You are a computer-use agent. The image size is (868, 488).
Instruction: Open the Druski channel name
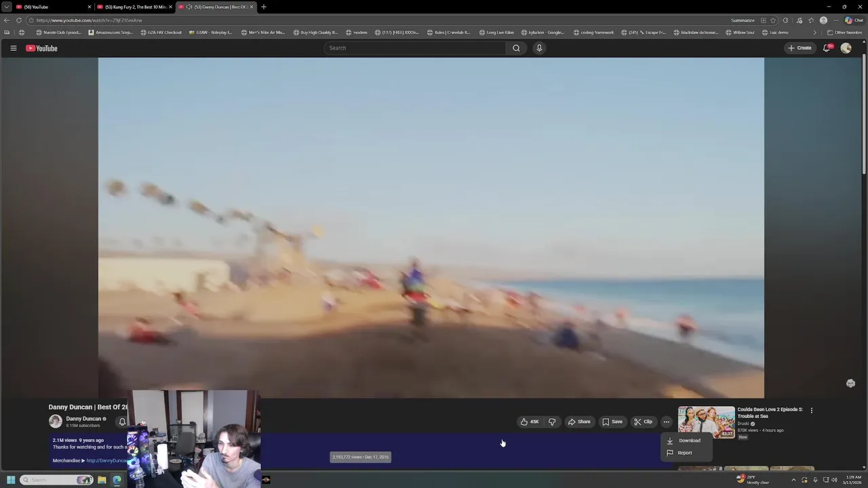tap(744, 424)
